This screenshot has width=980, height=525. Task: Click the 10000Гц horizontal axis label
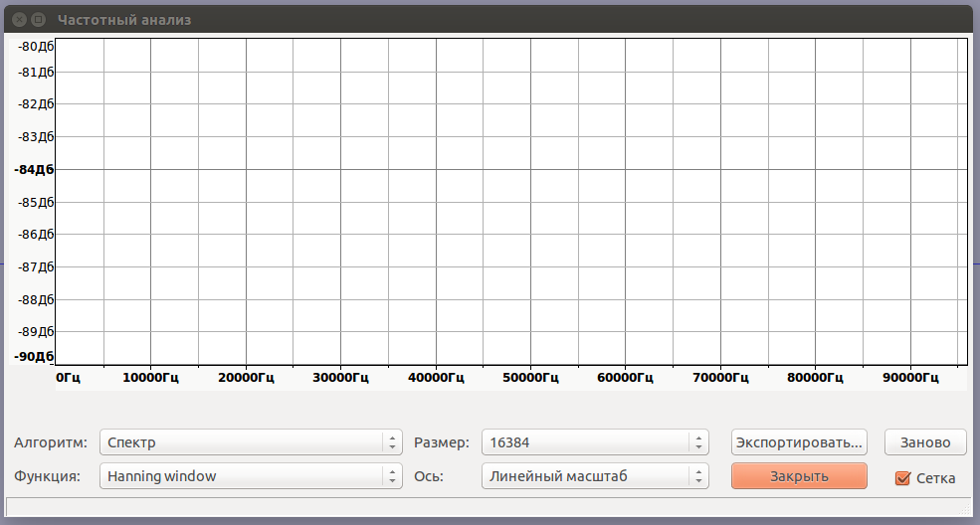(150, 378)
